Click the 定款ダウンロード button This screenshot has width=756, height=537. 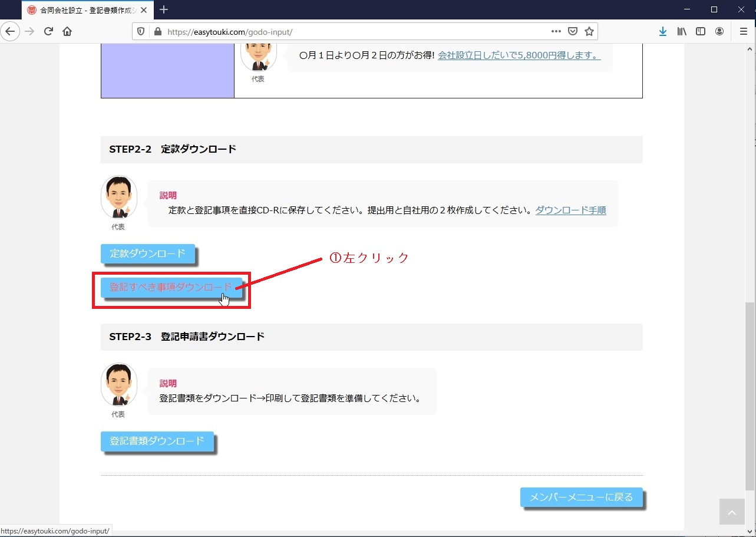(x=147, y=253)
